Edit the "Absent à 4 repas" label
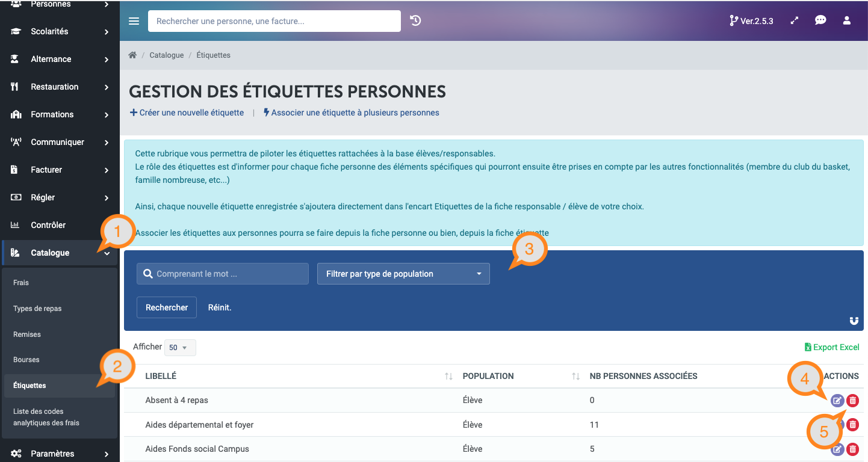Screen dimensions: 868x462 [x=837, y=401]
